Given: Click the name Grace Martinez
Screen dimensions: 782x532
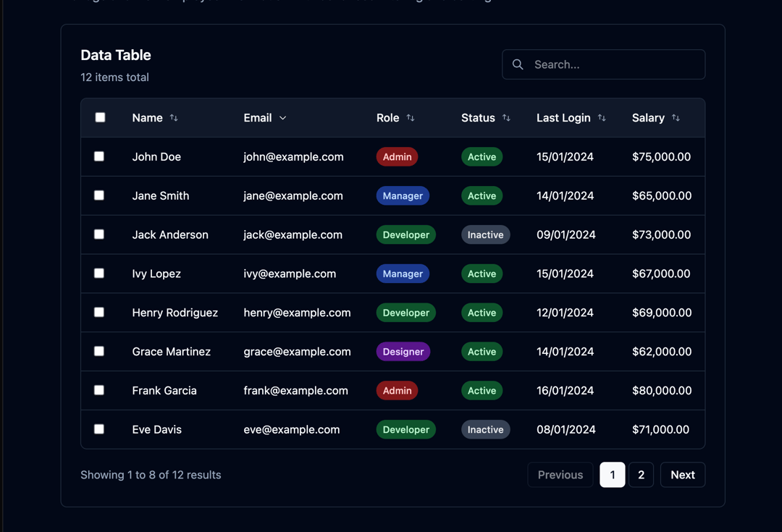Looking at the screenshot, I should tap(171, 352).
